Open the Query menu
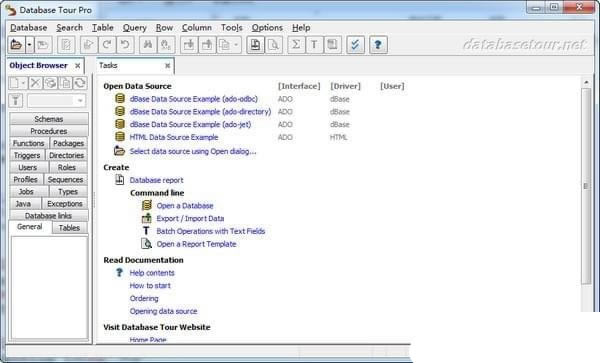This screenshot has height=363, width=600. tap(135, 28)
